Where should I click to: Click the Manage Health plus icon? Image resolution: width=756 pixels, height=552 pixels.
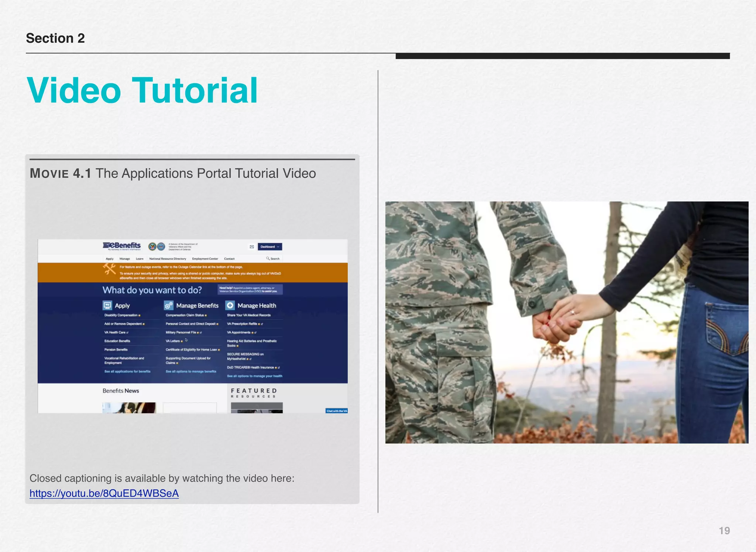(230, 306)
